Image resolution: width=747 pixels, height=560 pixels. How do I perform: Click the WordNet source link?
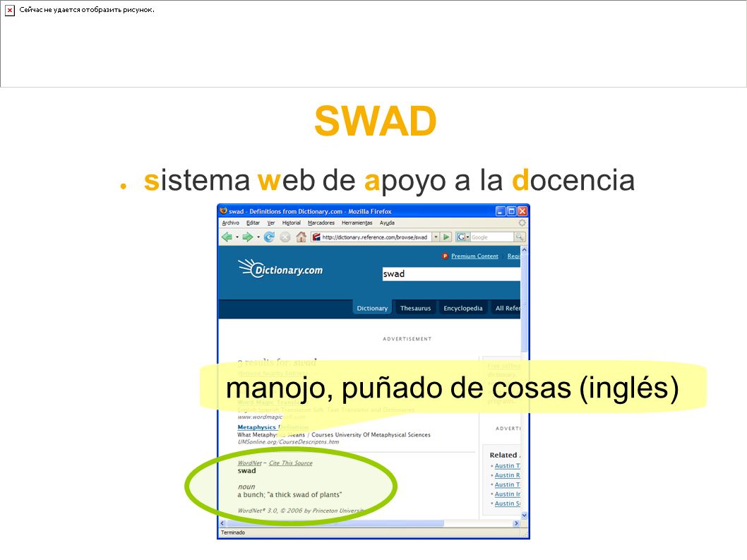(250, 463)
